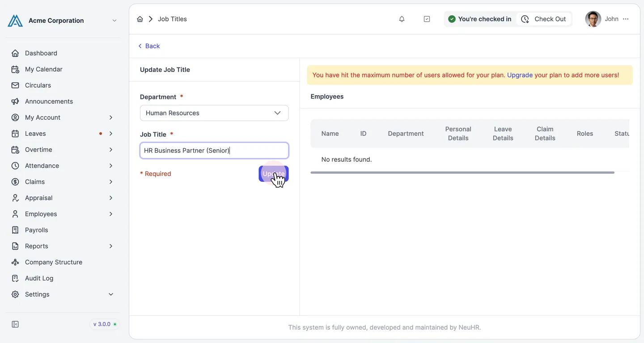The width and height of the screenshot is (644, 343).
Task: Expand the My Account submenu chevron
Action: click(x=111, y=117)
